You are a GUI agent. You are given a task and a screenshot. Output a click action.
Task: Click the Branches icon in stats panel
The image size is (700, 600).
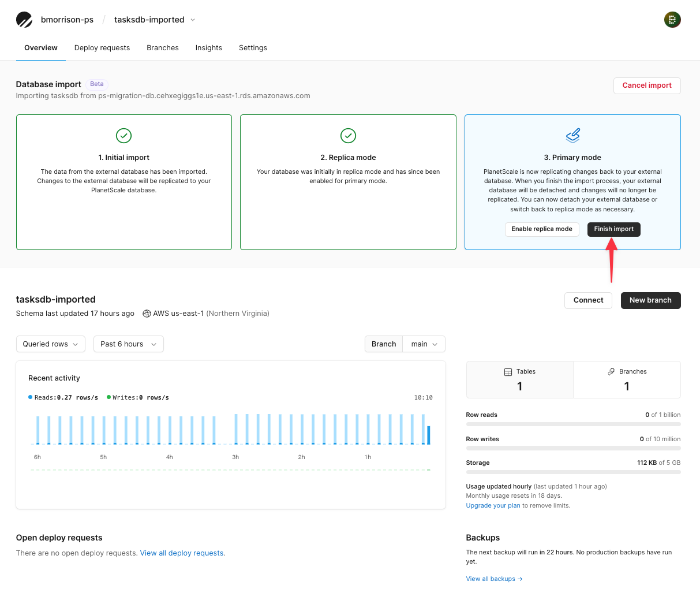611,372
